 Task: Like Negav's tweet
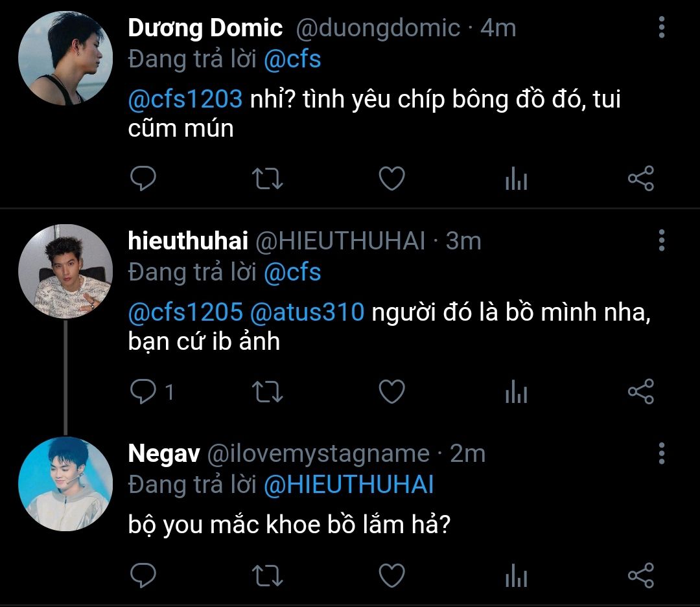pyautogui.click(x=391, y=575)
